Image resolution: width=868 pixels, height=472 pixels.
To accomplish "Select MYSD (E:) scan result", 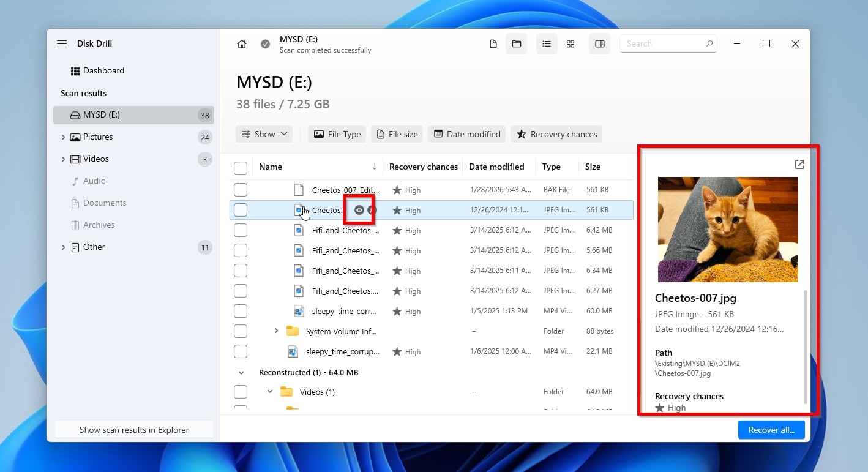I will (x=133, y=115).
